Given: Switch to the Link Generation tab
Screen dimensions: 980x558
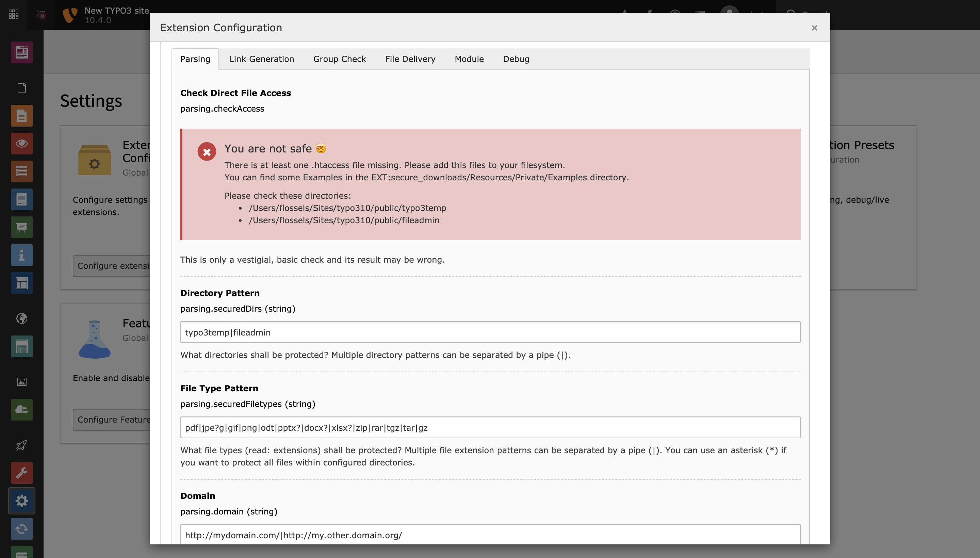Looking at the screenshot, I should coord(262,59).
